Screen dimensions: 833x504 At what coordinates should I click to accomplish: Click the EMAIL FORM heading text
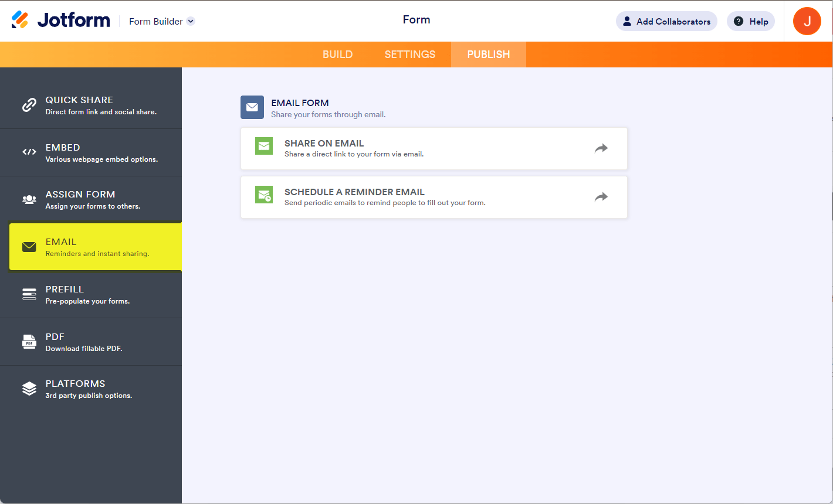pyautogui.click(x=300, y=103)
